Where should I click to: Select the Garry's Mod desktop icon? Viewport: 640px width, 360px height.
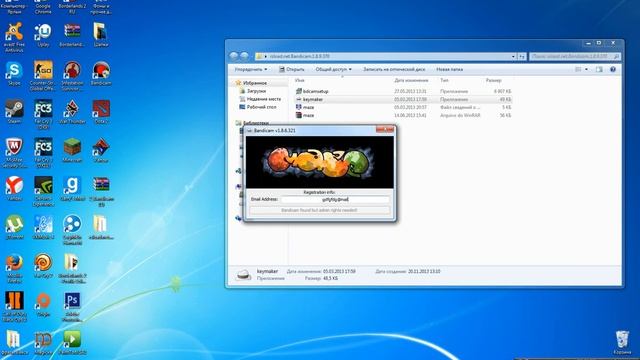[72, 189]
